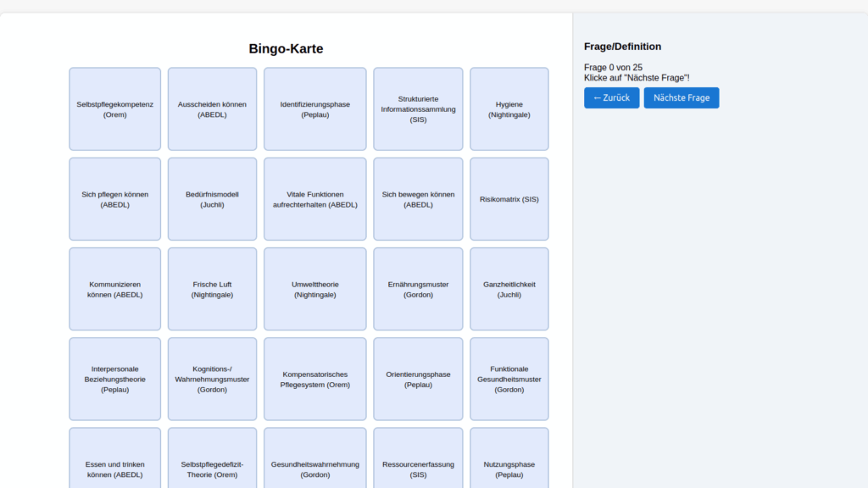Select the Risikomatrix (SIS) cell
The height and width of the screenshot is (488, 868).
[509, 199]
